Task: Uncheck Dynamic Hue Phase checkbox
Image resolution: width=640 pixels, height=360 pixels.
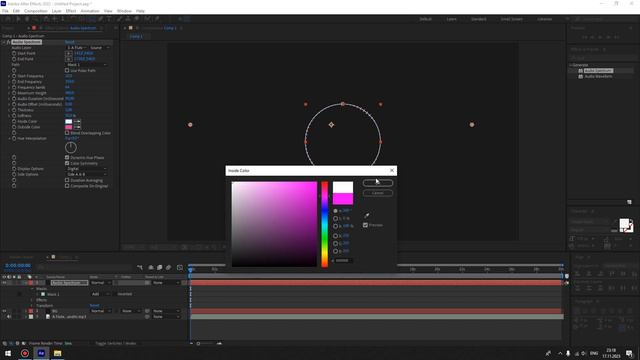Action: click(67, 157)
